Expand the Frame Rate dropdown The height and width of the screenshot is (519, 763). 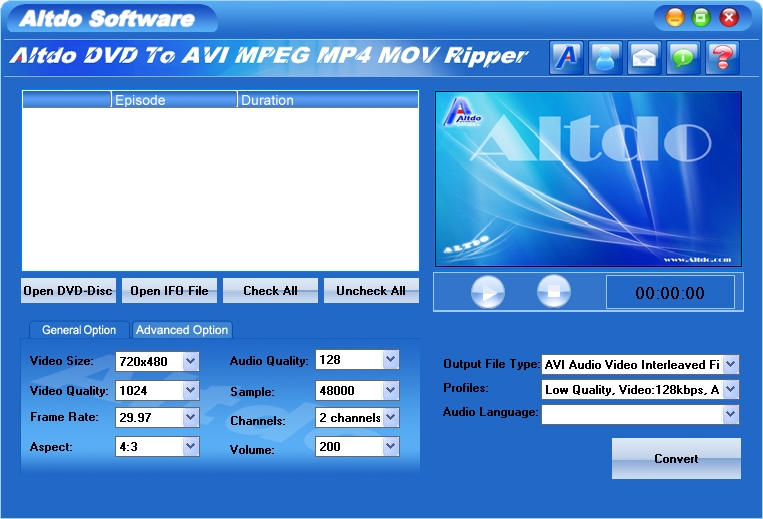(190, 417)
